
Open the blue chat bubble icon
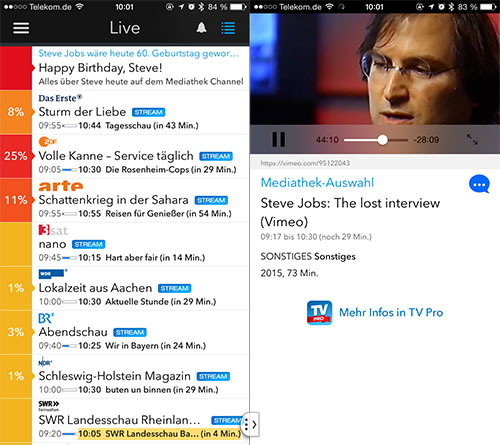479,184
